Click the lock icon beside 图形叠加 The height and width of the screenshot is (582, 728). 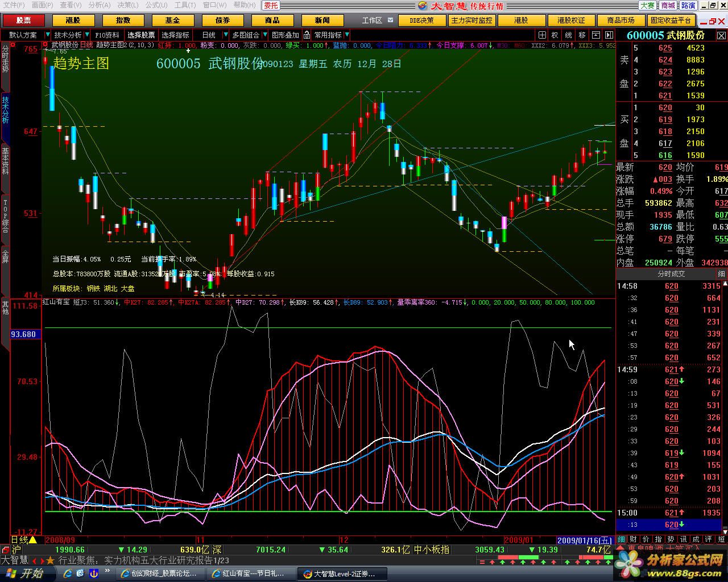pos(307,35)
